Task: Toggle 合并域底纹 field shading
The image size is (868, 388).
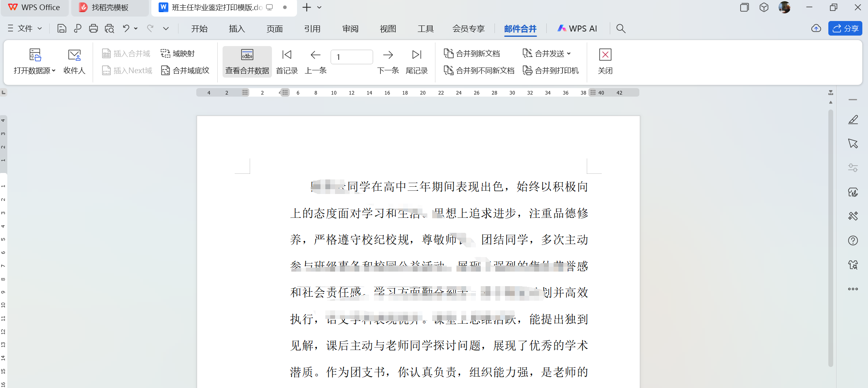Action: coord(185,70)
